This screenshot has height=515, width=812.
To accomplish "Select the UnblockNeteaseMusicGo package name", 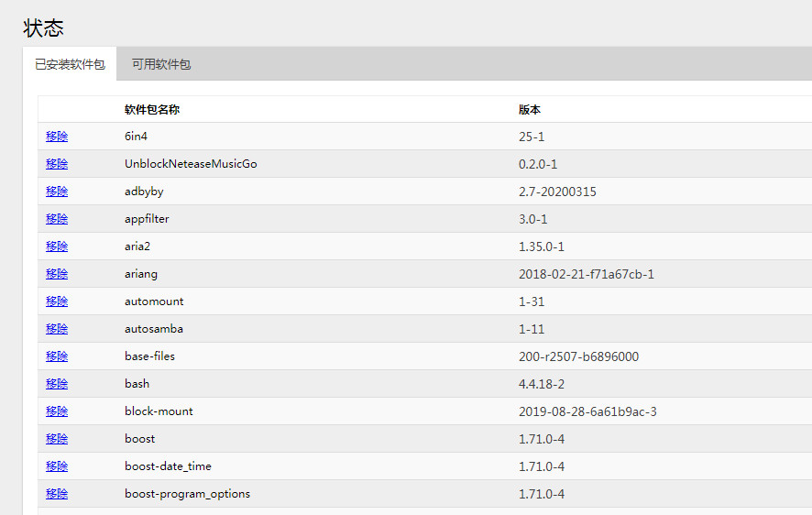I will (191, 164).
